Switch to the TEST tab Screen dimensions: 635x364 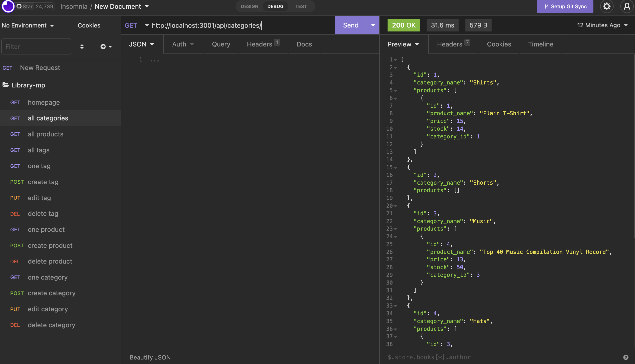click(x=301, y=6)
